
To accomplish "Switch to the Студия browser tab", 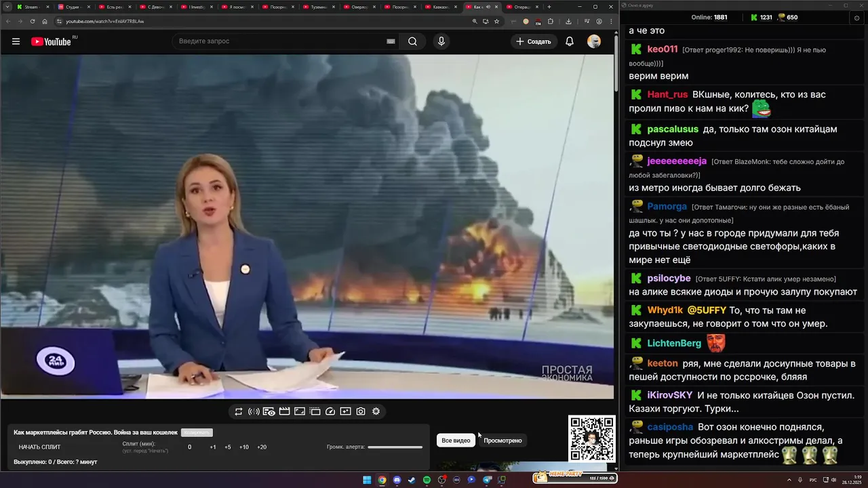I will coord(73,7).
